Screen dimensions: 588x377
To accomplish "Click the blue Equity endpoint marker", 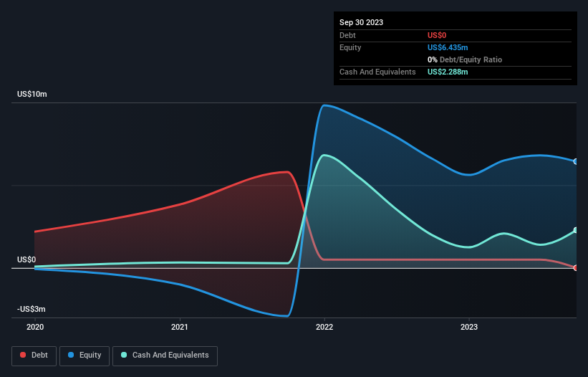I will pos(576,162).
